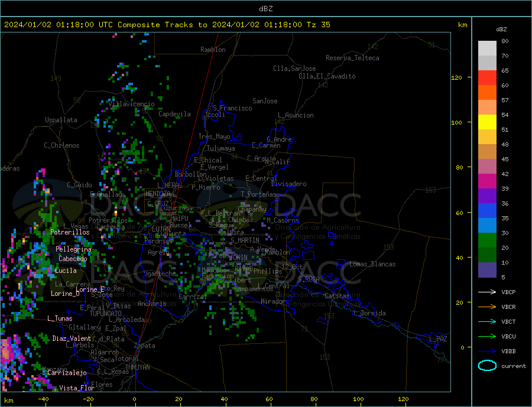Pick the dark orange 60 dBZ swatch
Image resolution: width=532 pixels, height=407 pixels.
coord(487,93)
